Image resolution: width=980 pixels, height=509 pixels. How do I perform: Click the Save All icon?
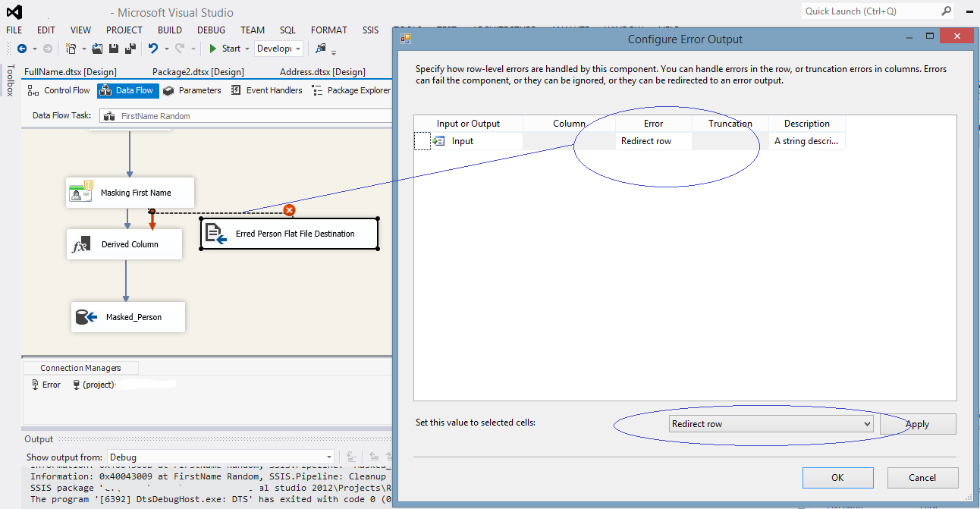click(x=130, y=49)
